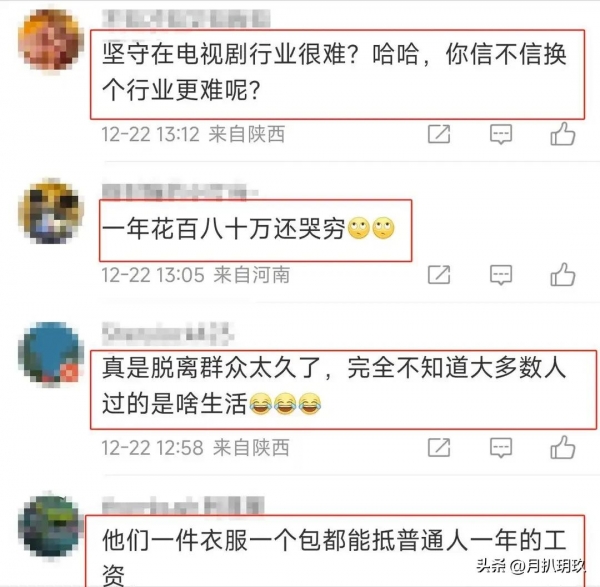The height and width of the screenshot is (587, 600).
Task: Share the 12:58 Shaanxi comment
Action: pos(439,447)
